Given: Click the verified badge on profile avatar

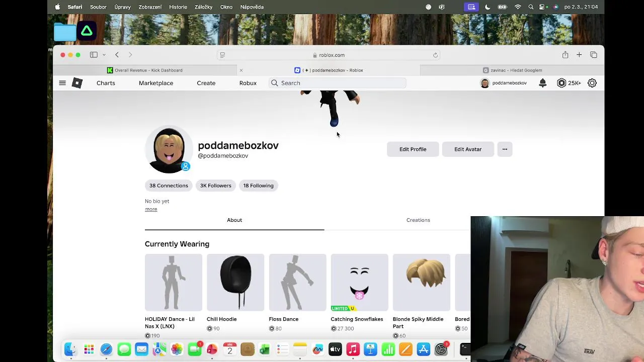Looking at the screenshot, I should tap(185, 166).
